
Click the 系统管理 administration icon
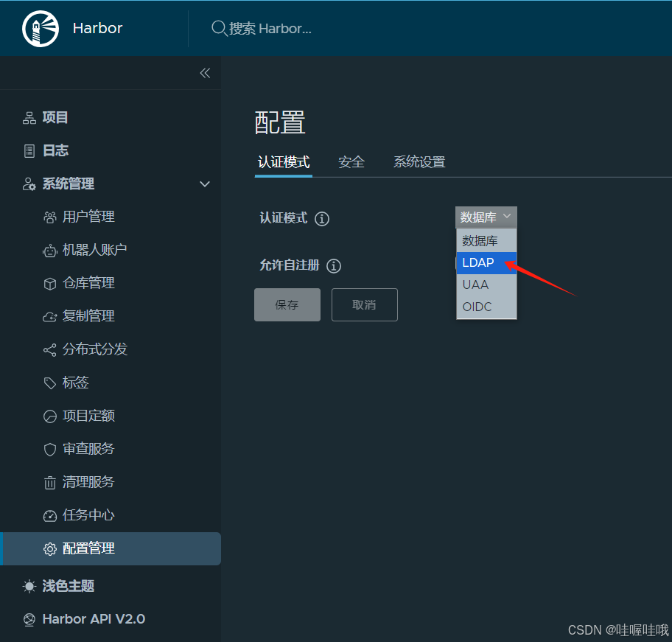click(x=29, y=184)
